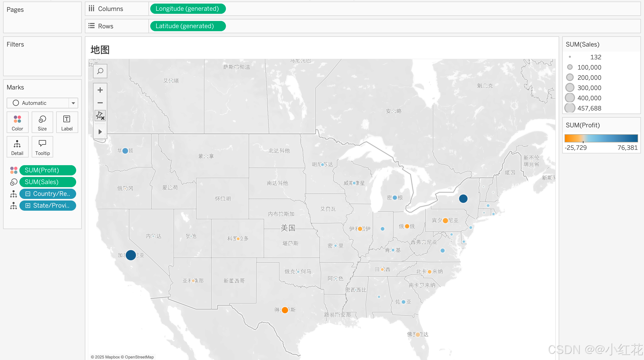Image resolution: width=644 pixels, height=360 pixels.
Task: Click the SUM(Profit) marks pill
Action: click(x=48, y=170)
